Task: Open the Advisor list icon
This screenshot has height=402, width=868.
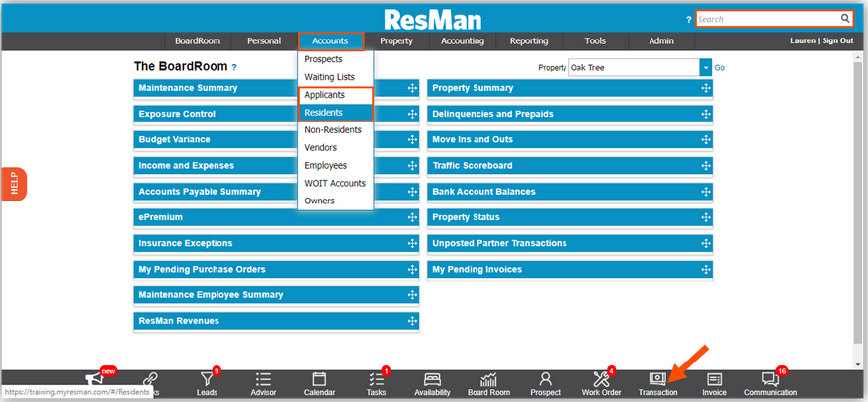Action: (x=263, y=378)
